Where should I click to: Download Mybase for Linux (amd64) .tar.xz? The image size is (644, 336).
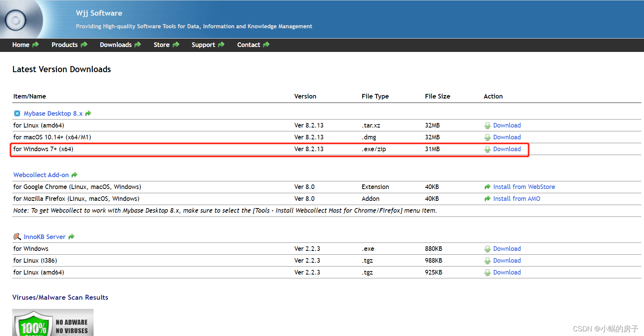coord(507,125)
